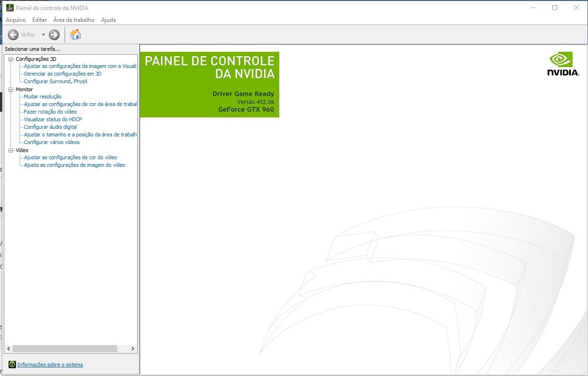Close the Painel de controle da NVIDIA window
588x376 pixels.
coord(577,8)
